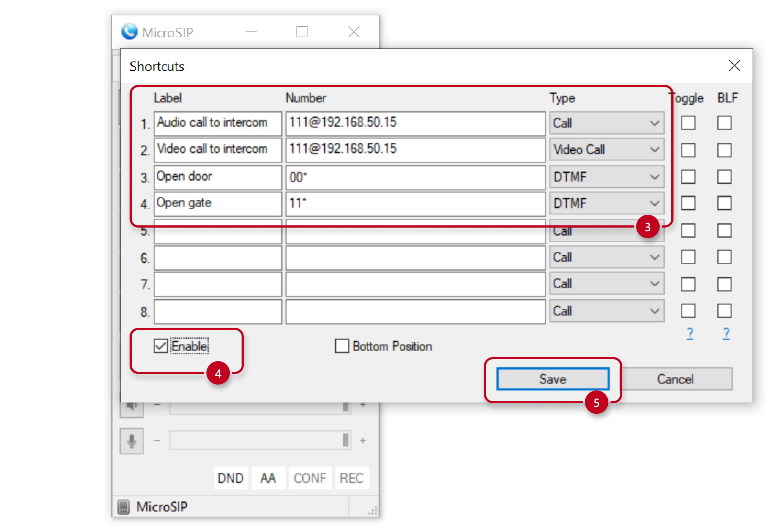
Task: Check Toggle box for Open gate row
Action: pyautogui.click(x=688, y=203)
